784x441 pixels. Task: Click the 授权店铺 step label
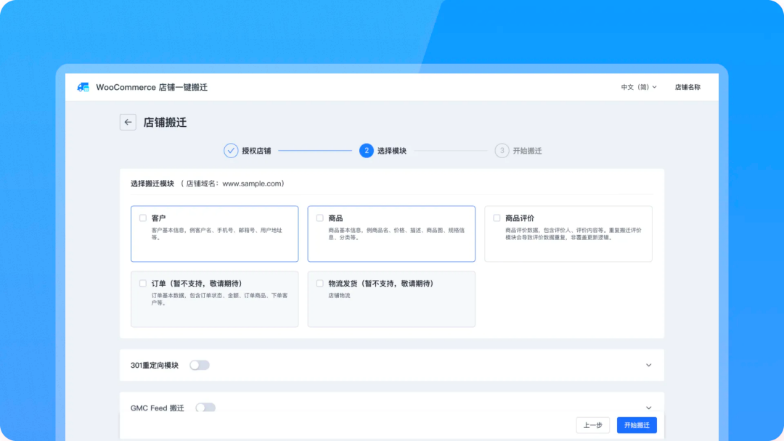click(x=256, y=150)
